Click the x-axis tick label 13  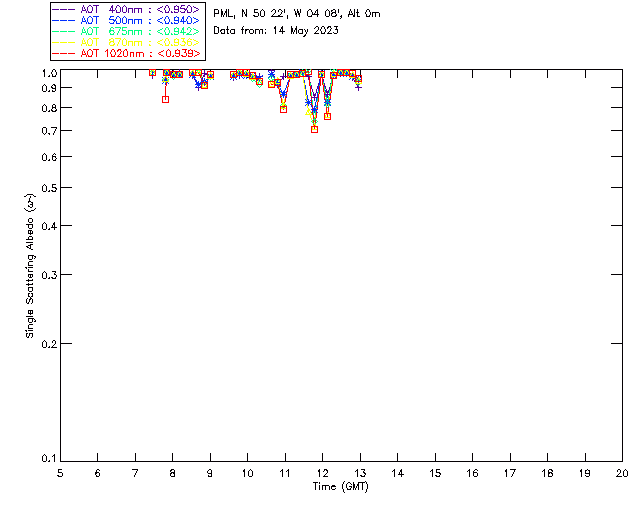coord(360,473)
